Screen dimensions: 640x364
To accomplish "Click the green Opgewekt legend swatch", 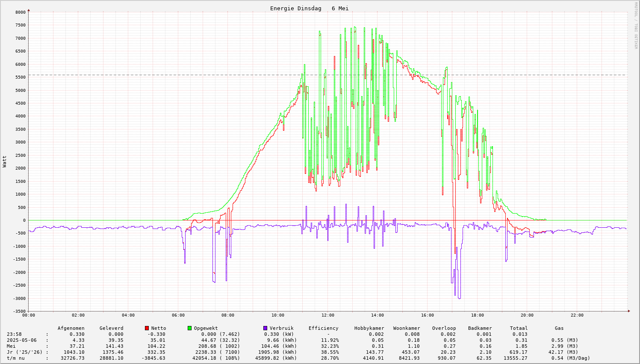I will click(x=189, y=328).
